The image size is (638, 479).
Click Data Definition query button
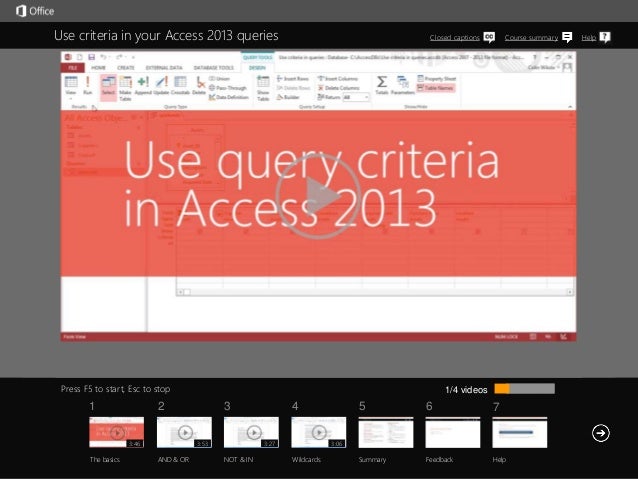coord(229,97)
